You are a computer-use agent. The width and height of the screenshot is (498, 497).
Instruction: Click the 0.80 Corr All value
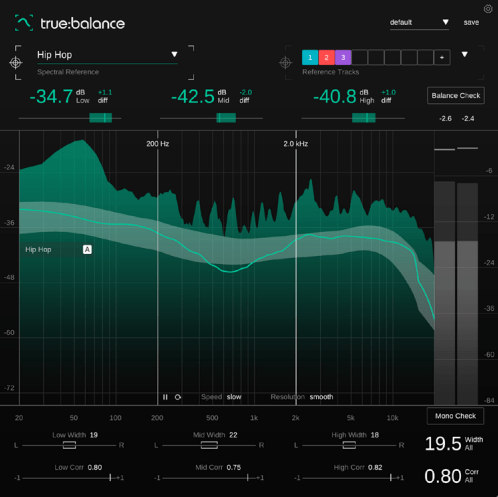pos(443,476)
